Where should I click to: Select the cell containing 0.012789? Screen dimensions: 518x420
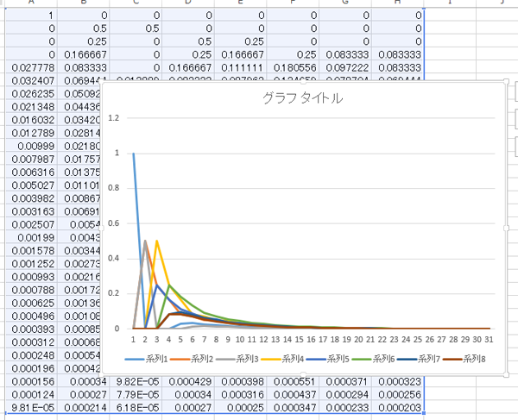[31, 133]
